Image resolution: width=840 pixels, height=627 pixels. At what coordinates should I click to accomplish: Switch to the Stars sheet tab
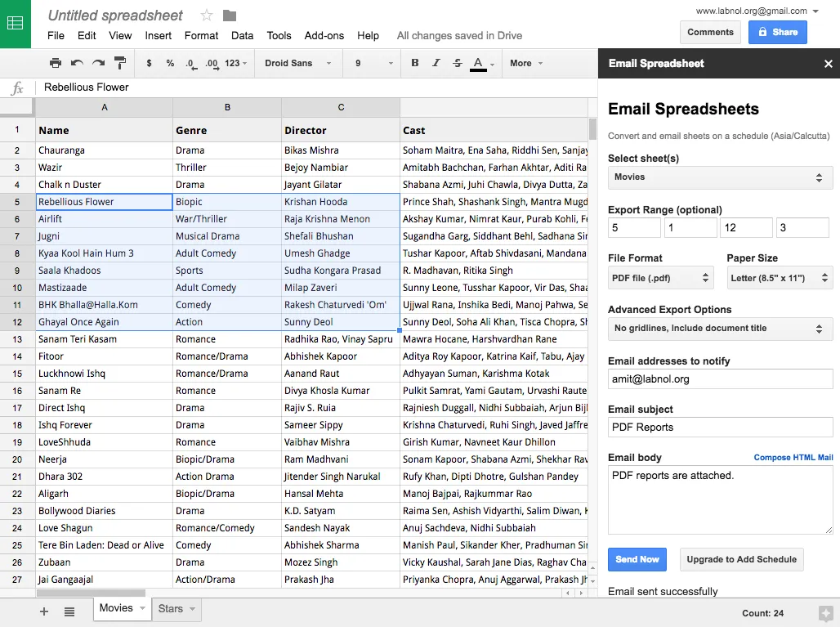(171, 609)
